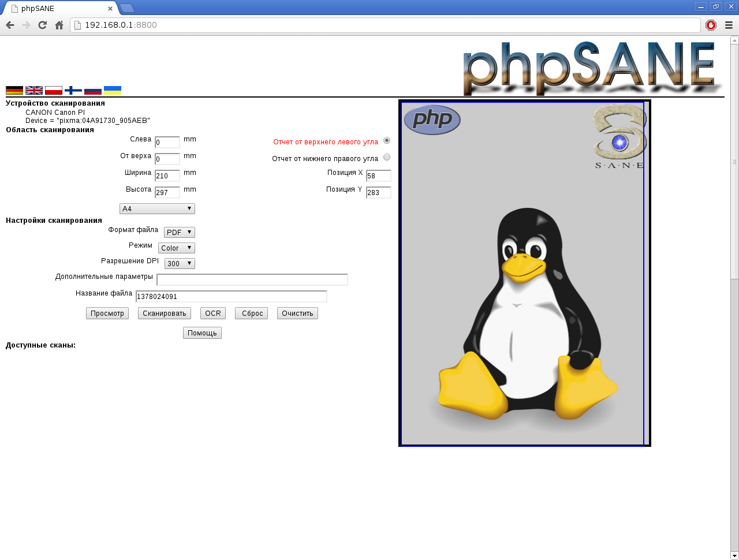
Task: Click the 'Сканировать' scan button
Action: [165, 313]
